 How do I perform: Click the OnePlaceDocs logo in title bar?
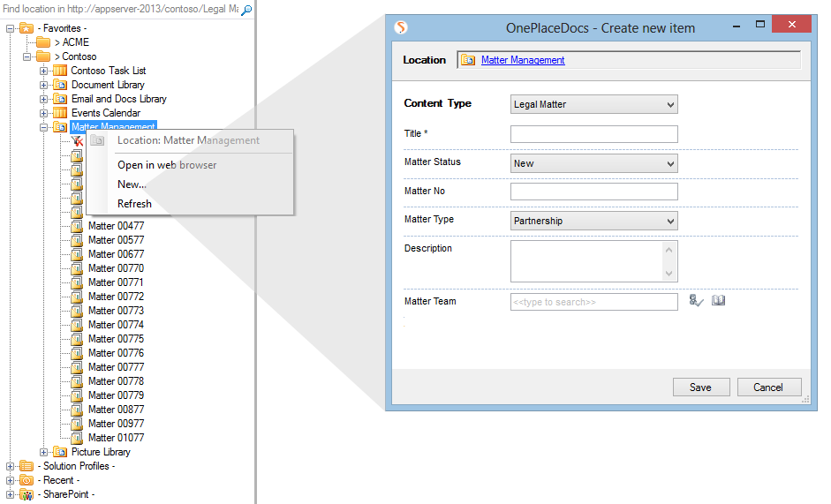tap(402, 27)
